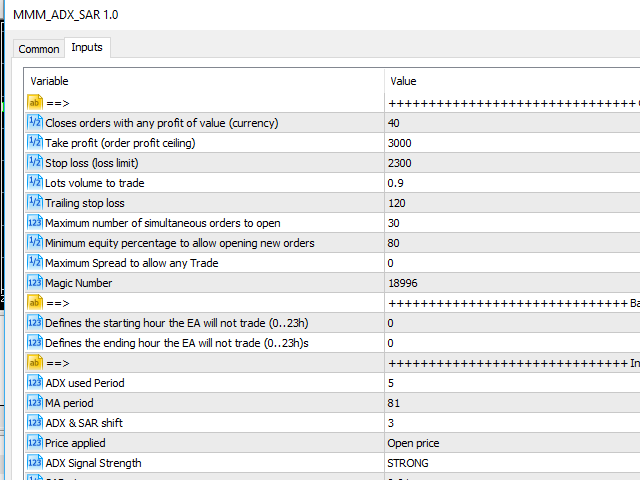The image size is (640, 480).
Task: Click the icon beside Trailing stop loss
Action: [35, 203]
